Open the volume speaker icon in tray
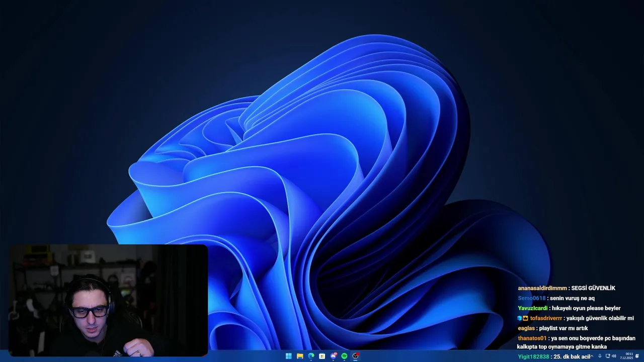The height and width of the screenshot is (362, 644). tap(614, 356)
